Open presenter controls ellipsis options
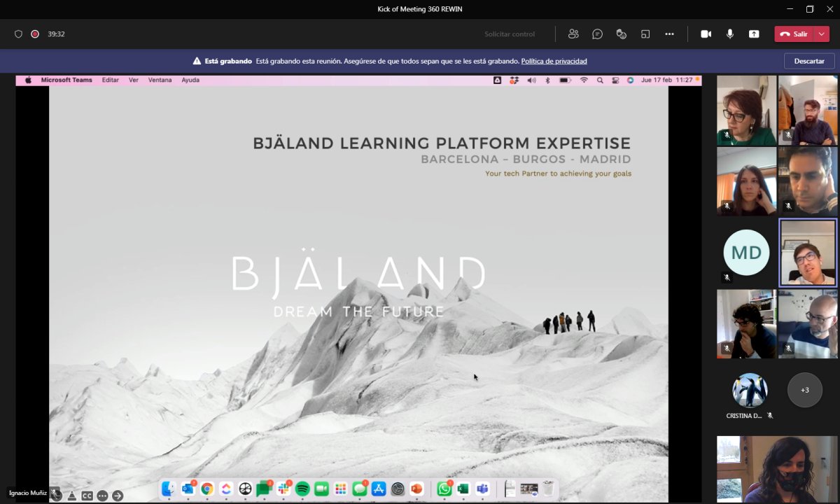The height and width of the screenshot is (504, 840). point(102,496)
